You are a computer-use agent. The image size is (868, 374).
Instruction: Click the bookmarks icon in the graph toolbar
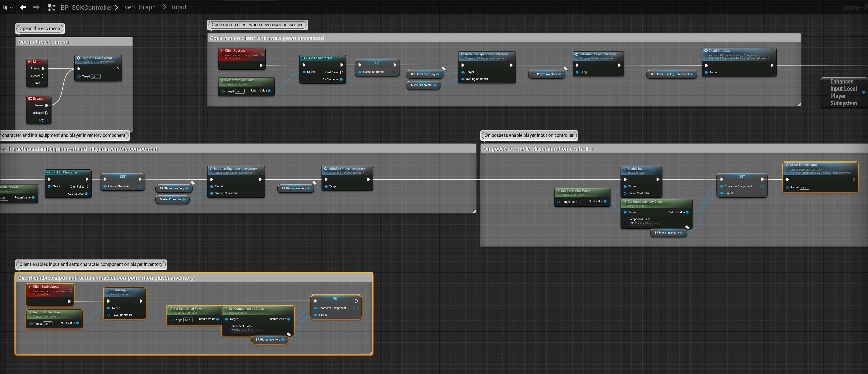pyautogui.click(x=5, y=8)
